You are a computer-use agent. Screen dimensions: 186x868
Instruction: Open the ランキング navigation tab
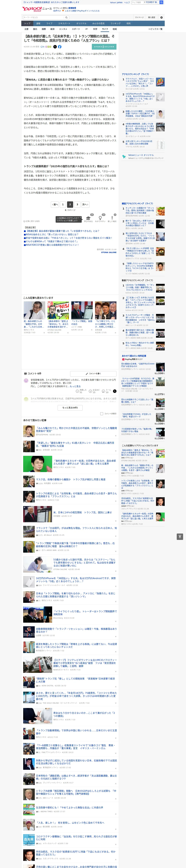115,24
